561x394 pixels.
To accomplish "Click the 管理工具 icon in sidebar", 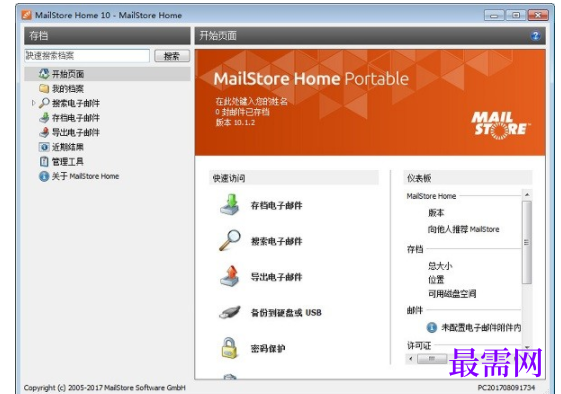I will 44,161.
